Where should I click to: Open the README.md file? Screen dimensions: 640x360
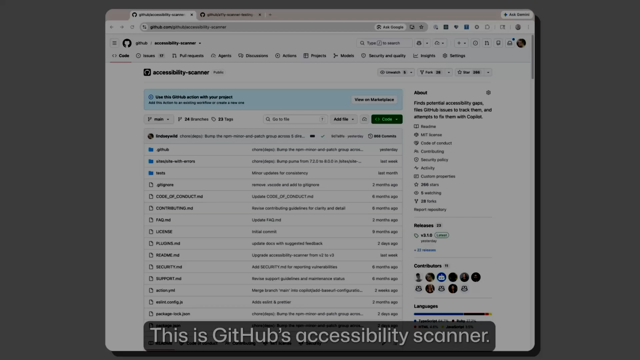pyautogui.click(x=168, y=256)
